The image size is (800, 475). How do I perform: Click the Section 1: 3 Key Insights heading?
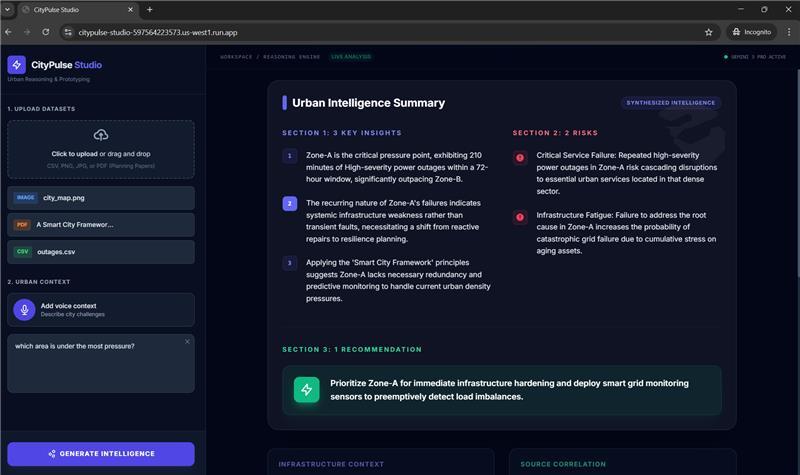tap(342, 133)
